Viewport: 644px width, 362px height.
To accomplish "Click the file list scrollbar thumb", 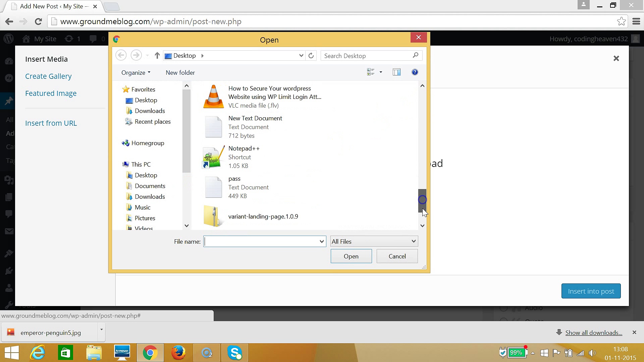I will 422,200.
